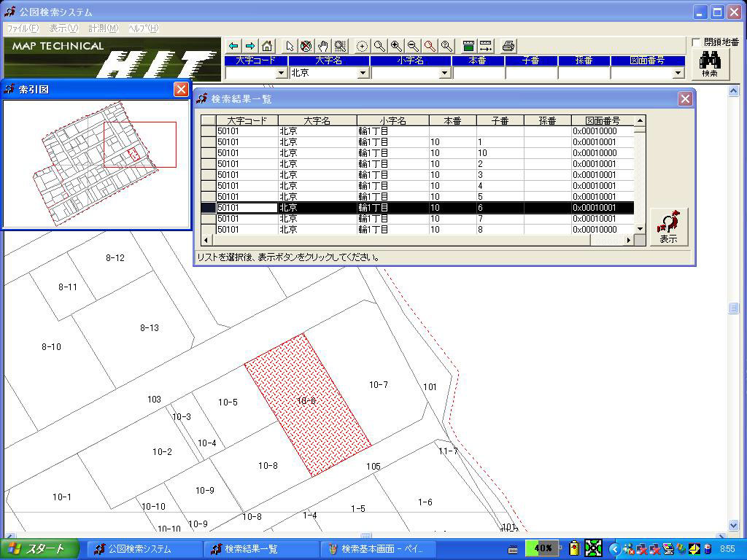The image size is (747, 560).
Task: Click the back arrow toolbar icon
Action: click(x=233, y=46)
